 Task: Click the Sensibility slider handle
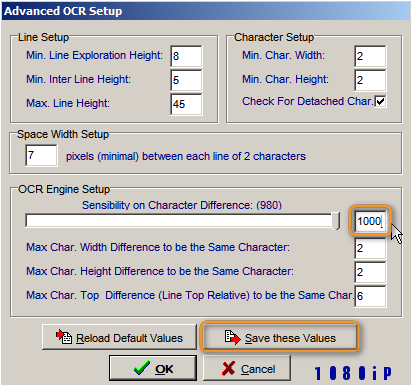click(x=336, y=221)
